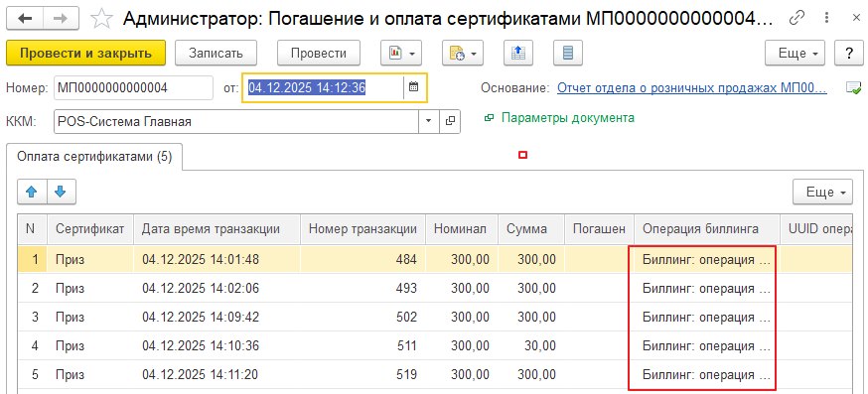The image size is (868, 394).
Task: Open the create-based-on dropdown icon
Action: (463, 54)
